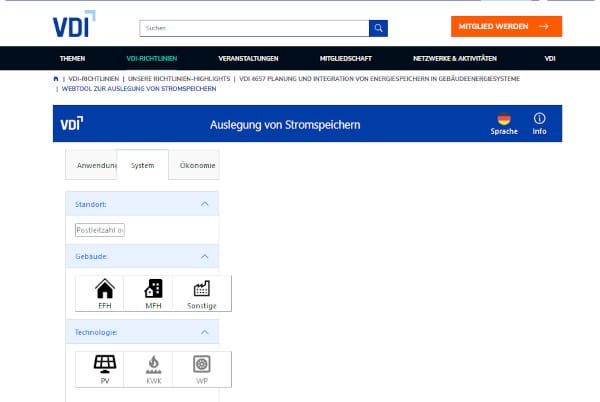This screenshot has width=600, height=402.
Task: Change language via German flag Sprache
Action: coord(503,123)
